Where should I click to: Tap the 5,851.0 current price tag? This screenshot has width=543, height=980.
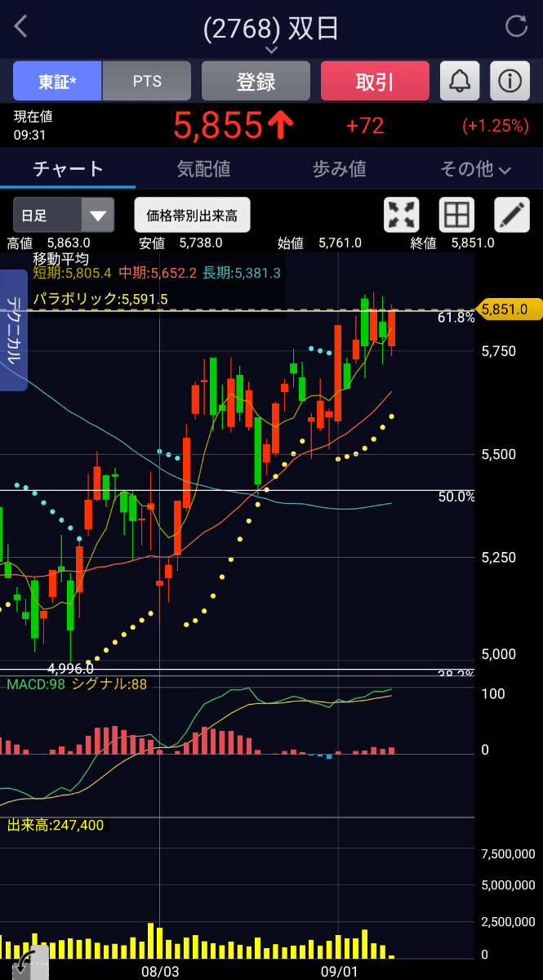pyautogui.click(x=509, y=309)
